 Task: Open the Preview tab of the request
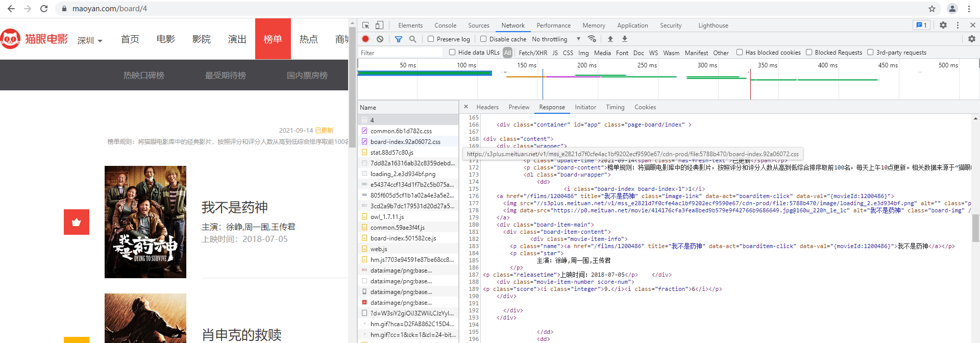click(x=519, y=107)
